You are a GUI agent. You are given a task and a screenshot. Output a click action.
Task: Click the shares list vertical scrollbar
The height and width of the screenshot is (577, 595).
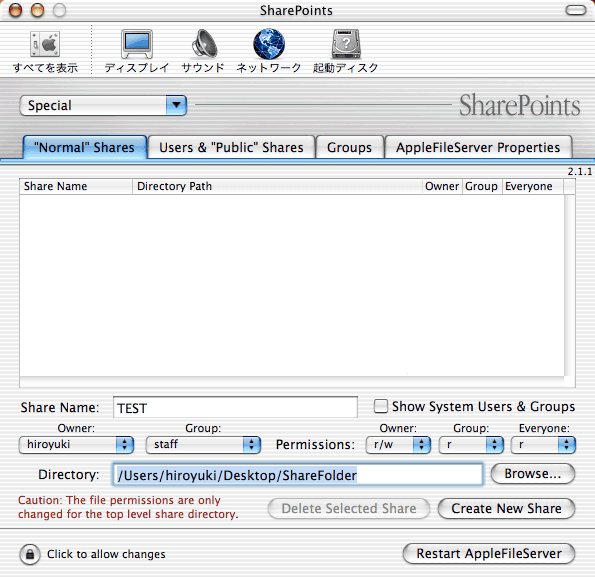(570, 285)
